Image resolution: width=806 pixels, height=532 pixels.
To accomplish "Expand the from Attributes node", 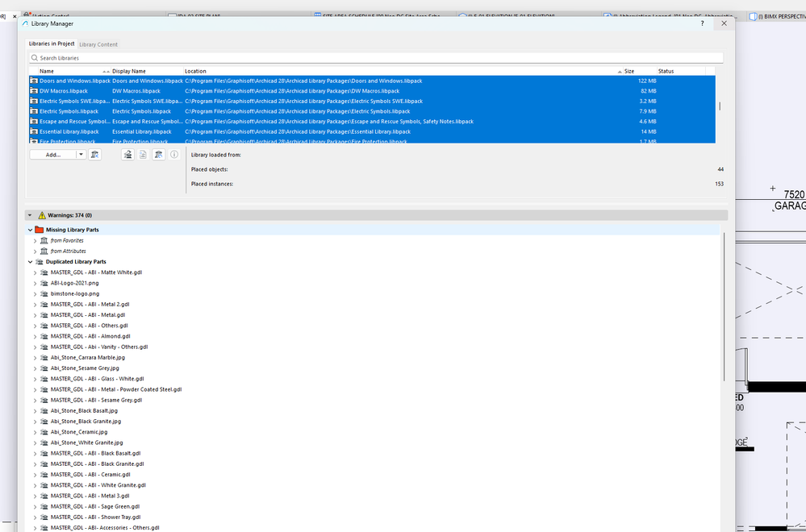I will click(x=35, y=251).
